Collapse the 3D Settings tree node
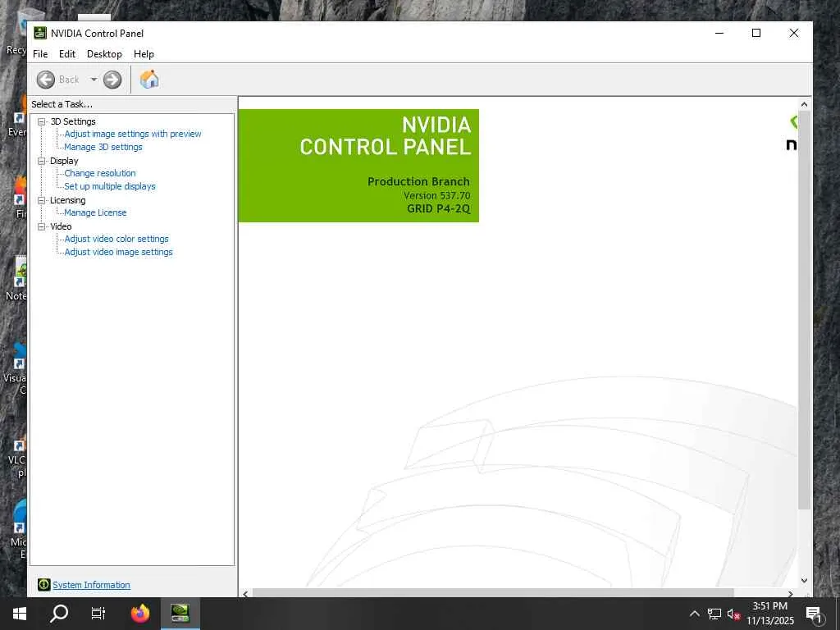This screenshot has height=630, width=840. (41, 121)
